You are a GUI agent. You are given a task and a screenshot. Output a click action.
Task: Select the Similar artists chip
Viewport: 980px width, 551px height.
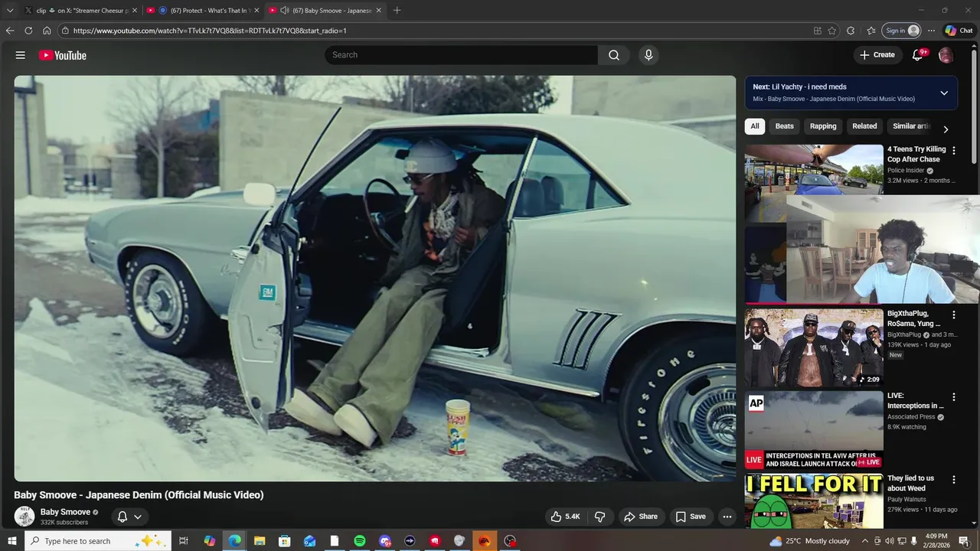click(x=910, y=126)
